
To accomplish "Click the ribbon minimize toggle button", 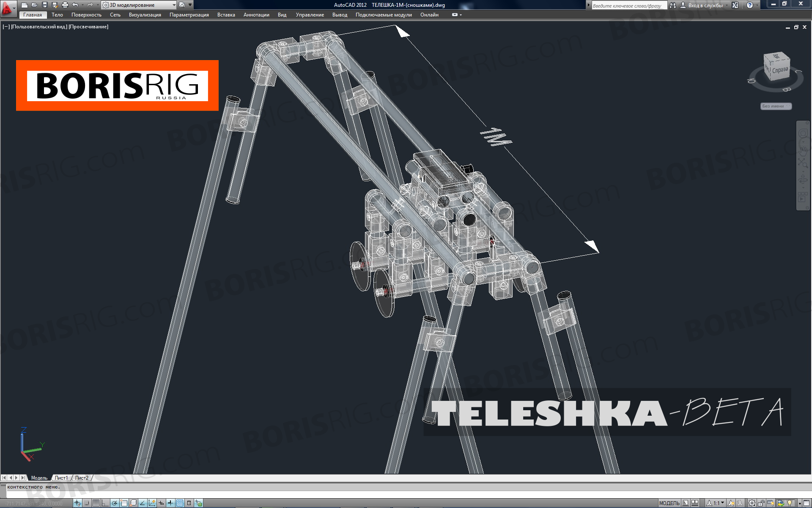I will click(455, 15).
